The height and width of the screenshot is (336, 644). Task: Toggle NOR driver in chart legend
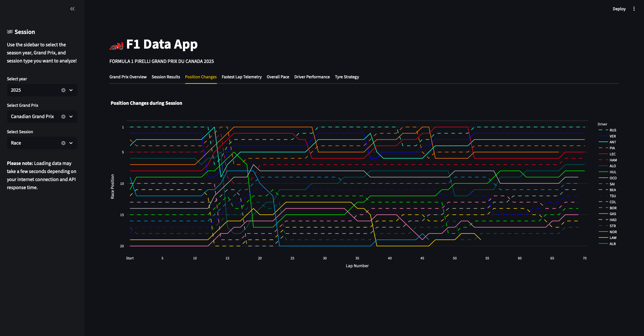tap(608, 232)
